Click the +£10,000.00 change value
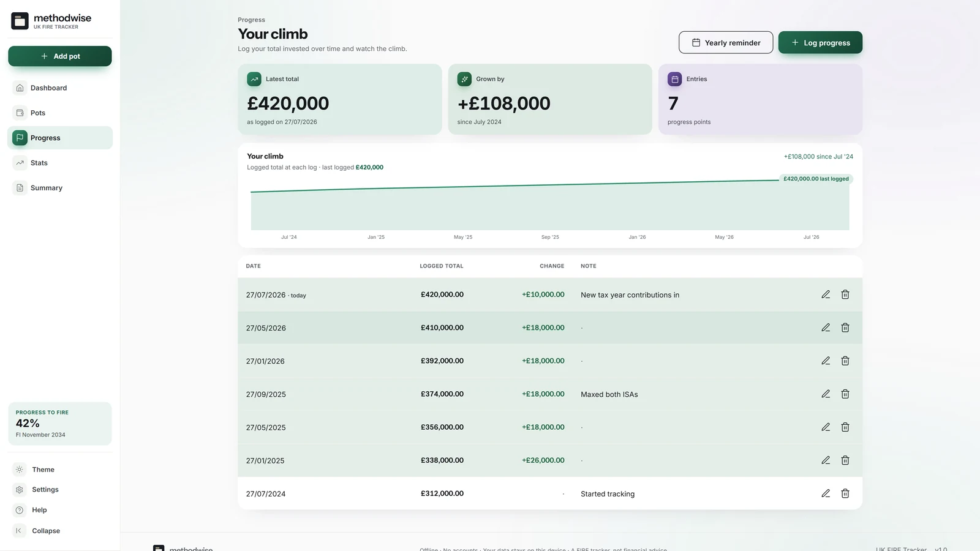This screenshot has height=551, width=980. pos(543,294)
